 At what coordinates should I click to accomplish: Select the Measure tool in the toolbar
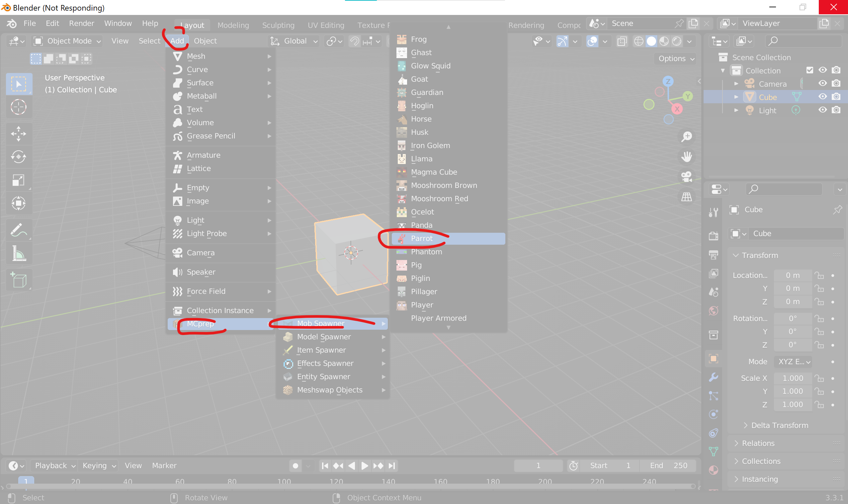point(19,253)
